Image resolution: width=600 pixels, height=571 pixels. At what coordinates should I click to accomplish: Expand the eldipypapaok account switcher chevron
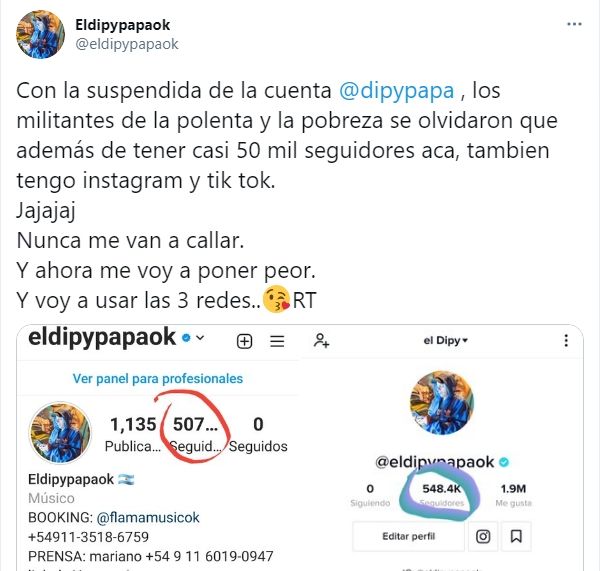200,338
